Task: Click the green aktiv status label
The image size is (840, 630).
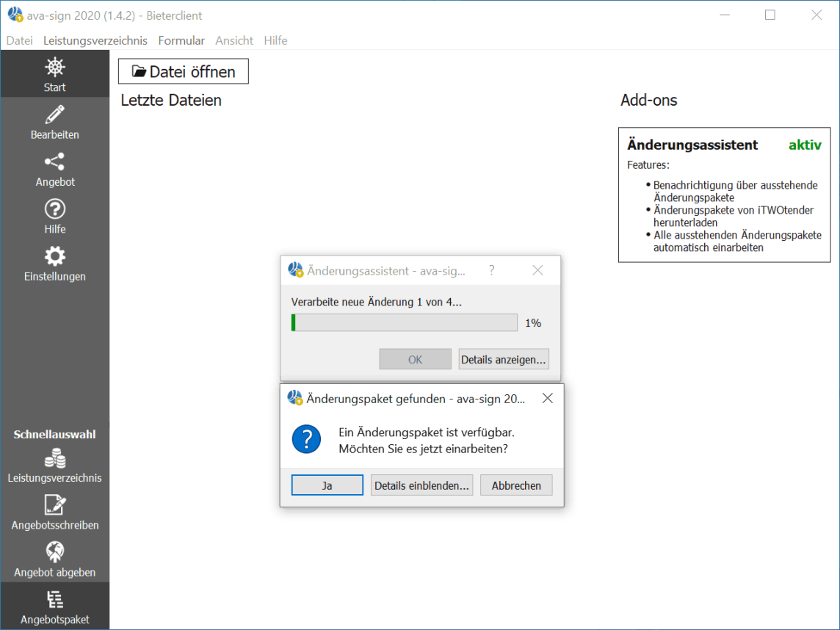Action: pos(805,145)
